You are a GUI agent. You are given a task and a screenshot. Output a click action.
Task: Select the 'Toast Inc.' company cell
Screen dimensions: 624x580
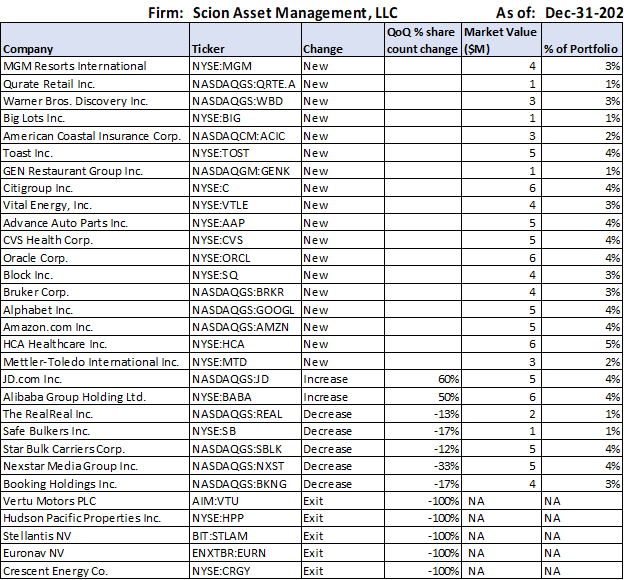[95, 153]
